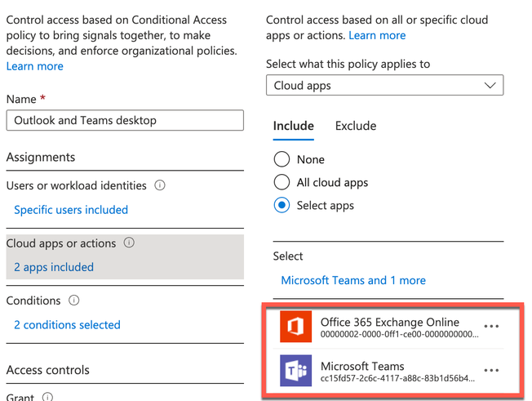Switch to the Exclude tab
This screenshot has height=401, width=532.
click(356, 126)
